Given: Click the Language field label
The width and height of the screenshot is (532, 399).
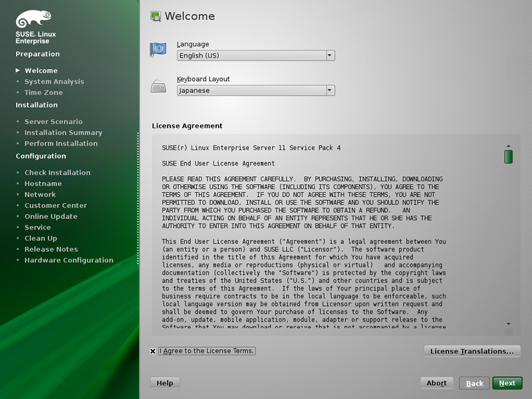Looking at the screenshot, I should 193,44.
